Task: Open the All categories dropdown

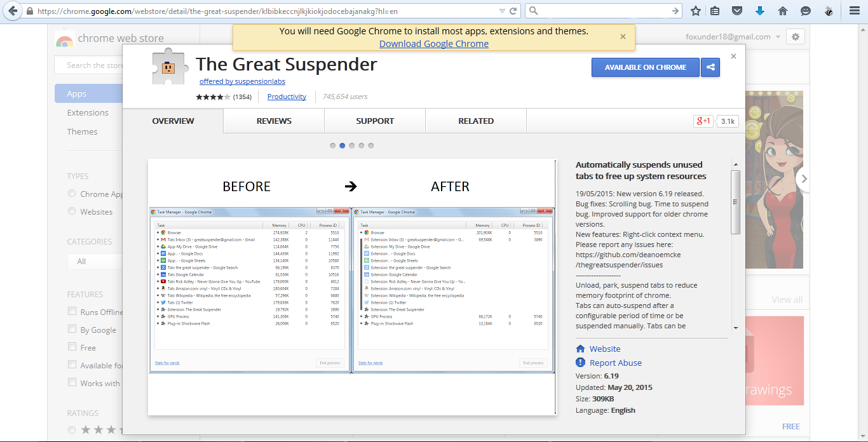Action: click(x=95, y=261)
